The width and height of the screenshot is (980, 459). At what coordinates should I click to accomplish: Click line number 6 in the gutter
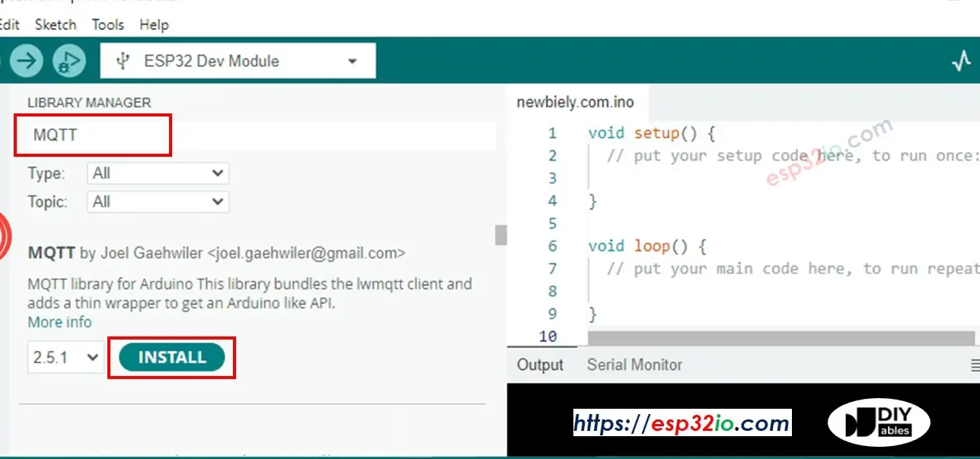pyautogui.click(x=552, y=246)
